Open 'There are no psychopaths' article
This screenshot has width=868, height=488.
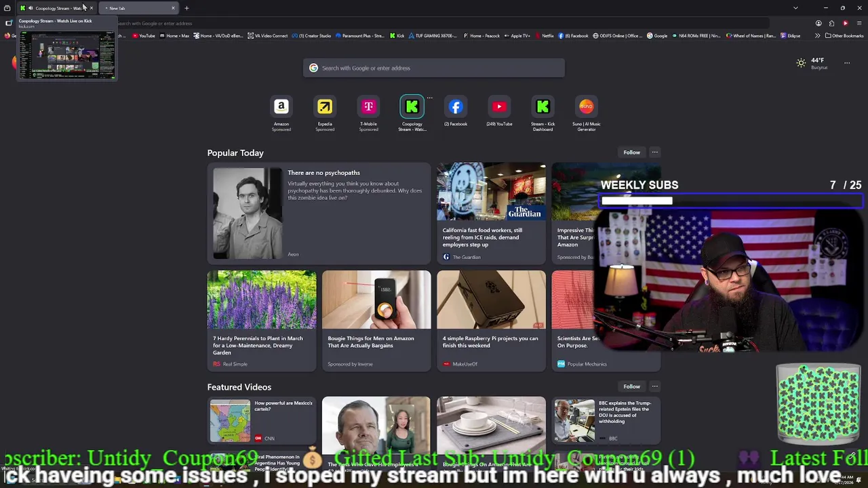[x=319, y=213]
